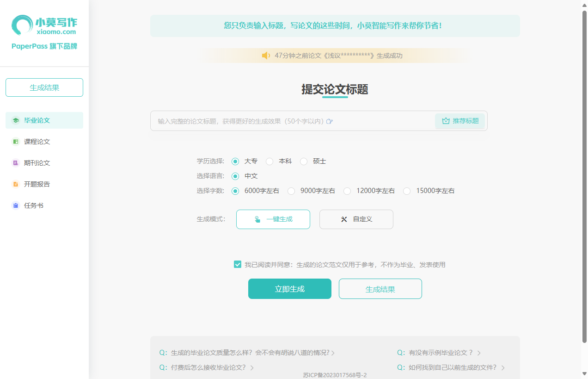Click the 开题报告 document icon

click(16, 184)
